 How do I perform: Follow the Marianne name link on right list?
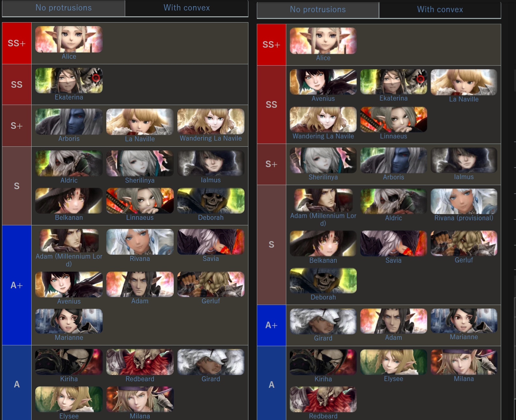click(464, 337)
